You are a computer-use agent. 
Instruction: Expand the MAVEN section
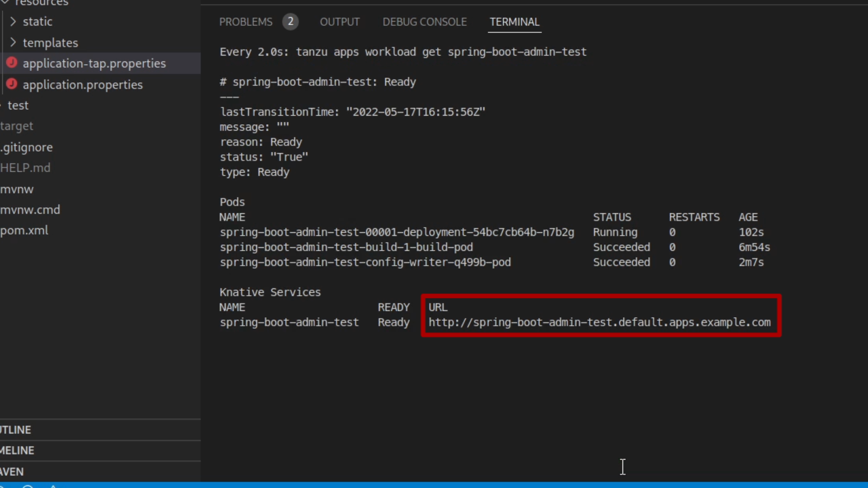pyautogui.click(x=12, y=471)
